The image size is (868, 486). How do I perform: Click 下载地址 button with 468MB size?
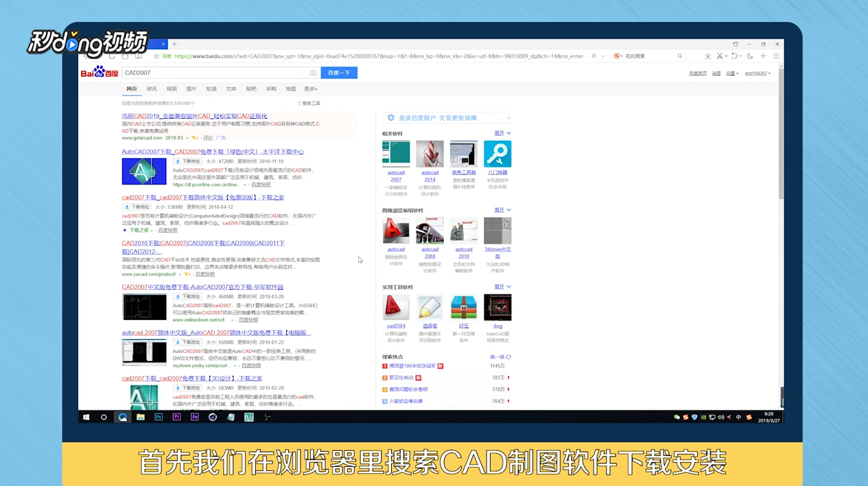point(187,297)
